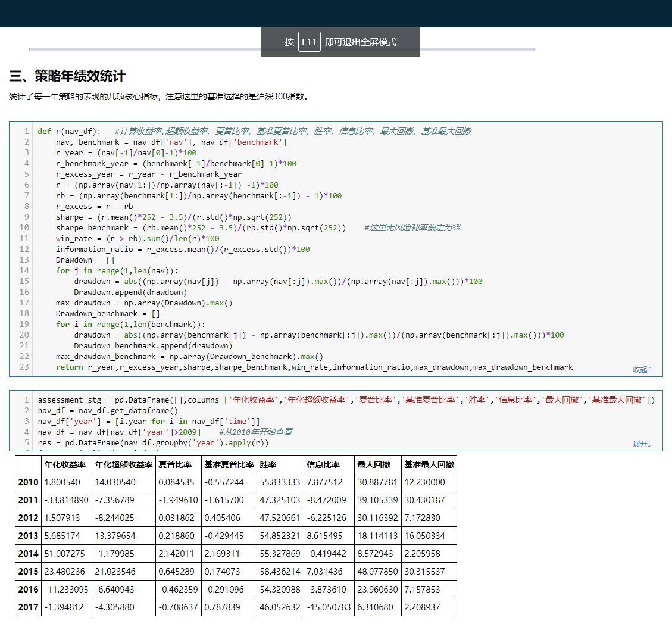Click cell value 30.430187
Screen dimensions: 672x633
coord(425,500)
